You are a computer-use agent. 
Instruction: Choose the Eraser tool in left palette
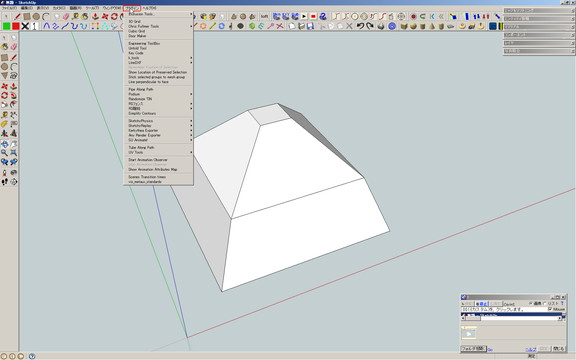[x=14, y=47]
